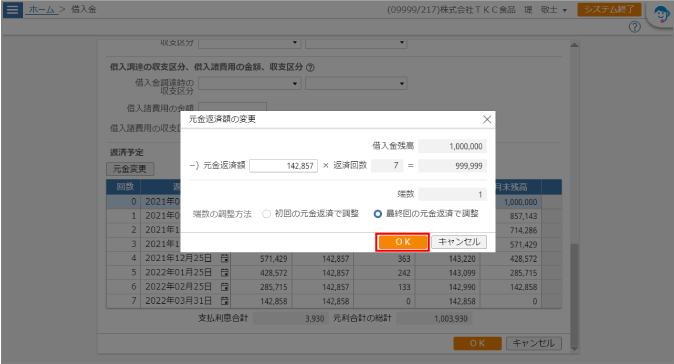Select 回数 column header
674x364 pixels.
pos(124,187)
